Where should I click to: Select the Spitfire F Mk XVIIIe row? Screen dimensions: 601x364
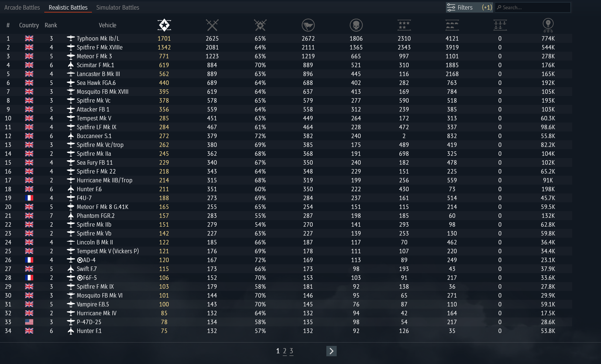point(286,47)
